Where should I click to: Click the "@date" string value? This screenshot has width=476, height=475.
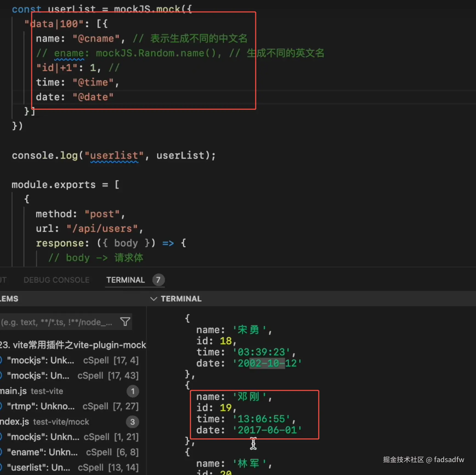click(93, 97)
